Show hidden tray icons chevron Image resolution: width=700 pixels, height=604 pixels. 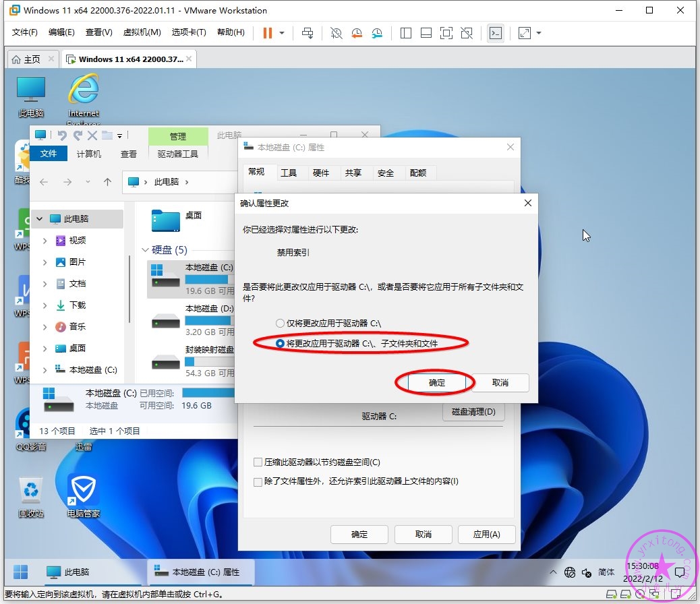click(x=552, y=572)
